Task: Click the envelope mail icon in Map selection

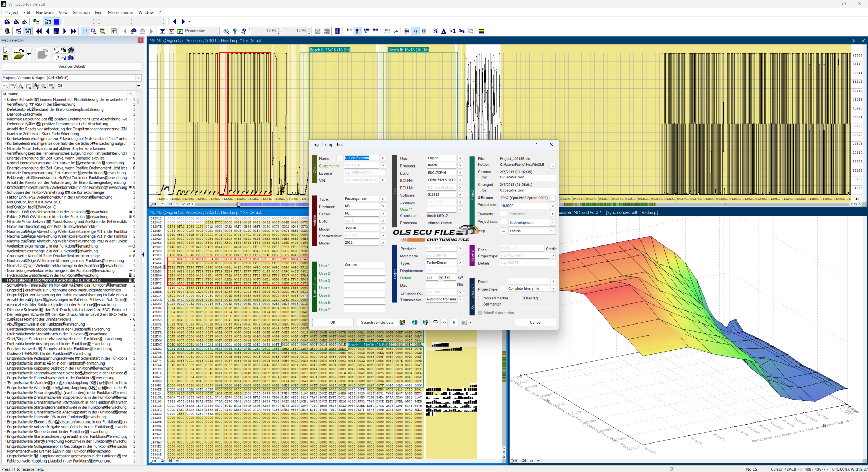Action: click(63, 58)
